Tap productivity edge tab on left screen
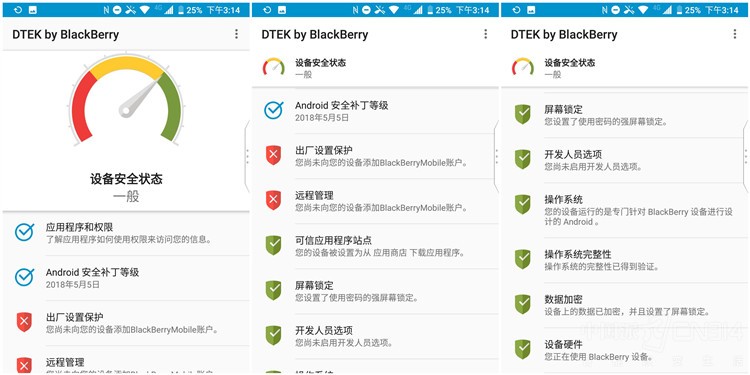 [246, 156]
